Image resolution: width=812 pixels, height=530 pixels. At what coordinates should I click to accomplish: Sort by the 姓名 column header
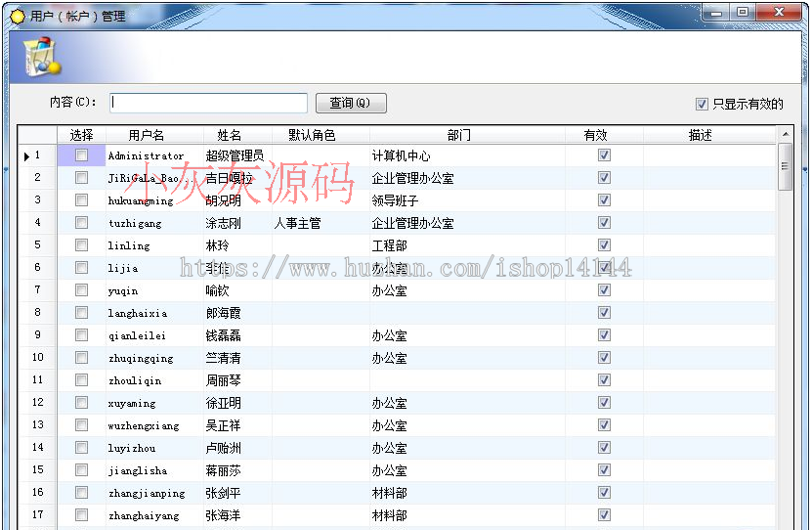[x=237, y=135]
